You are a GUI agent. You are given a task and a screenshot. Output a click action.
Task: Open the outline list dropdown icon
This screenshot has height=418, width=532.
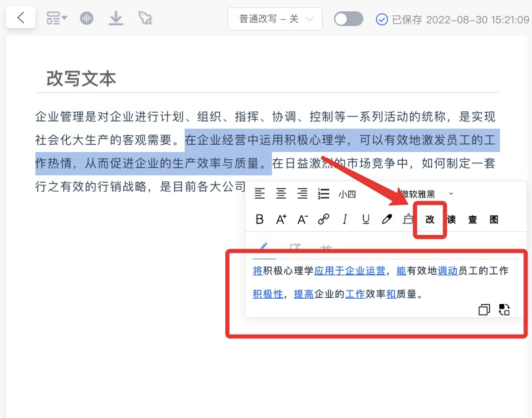coord(57,18)
